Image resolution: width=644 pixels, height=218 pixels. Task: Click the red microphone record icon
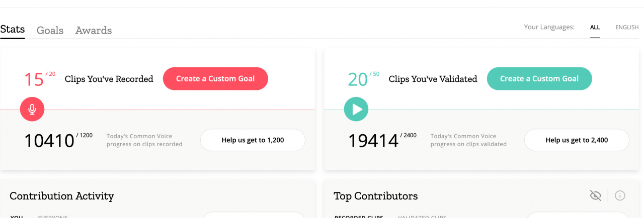pos(32,109)
